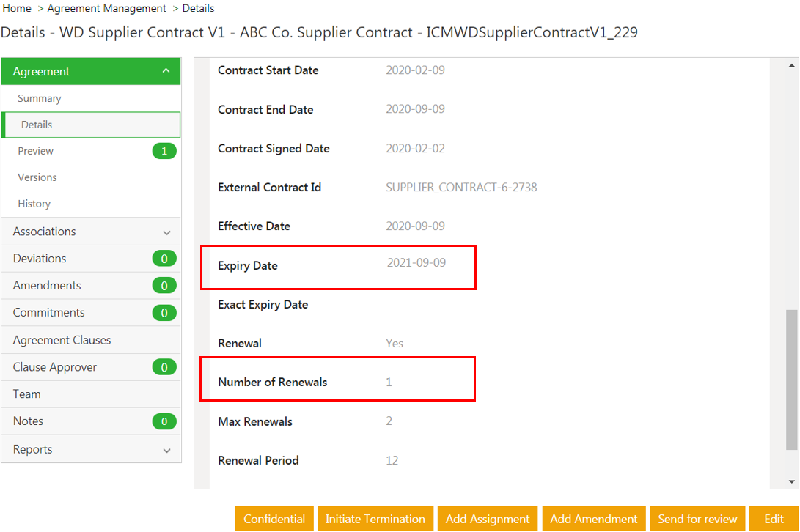
Task: Open the Versions page
Action: click(37, 177)
